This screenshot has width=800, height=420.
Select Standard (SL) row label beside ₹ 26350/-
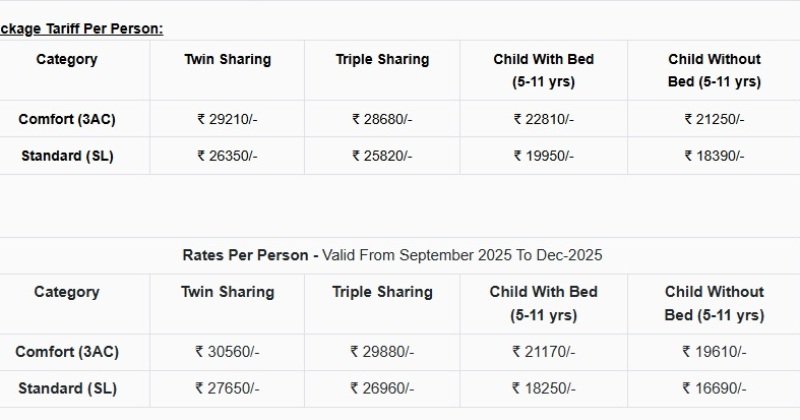(x=67, y=156)
